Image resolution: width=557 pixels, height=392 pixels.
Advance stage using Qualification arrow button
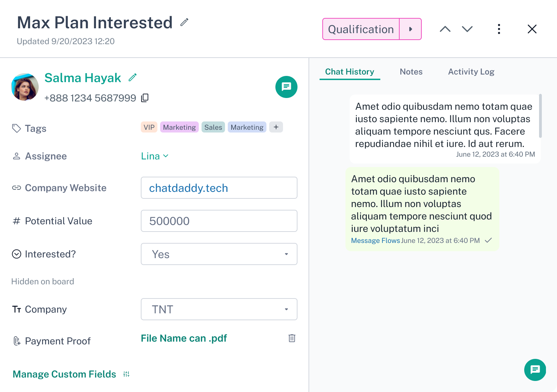pos(410,29)
